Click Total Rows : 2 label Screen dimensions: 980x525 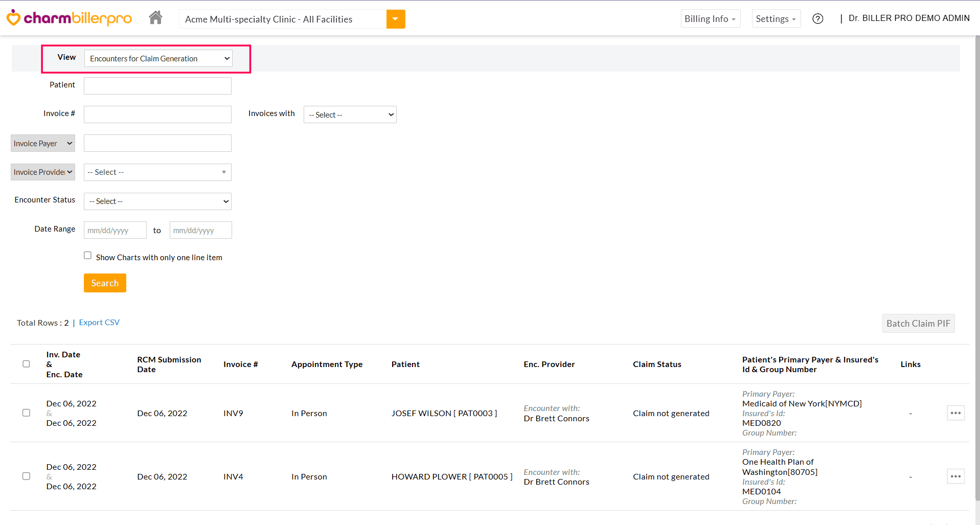click(x=43, y=323)
